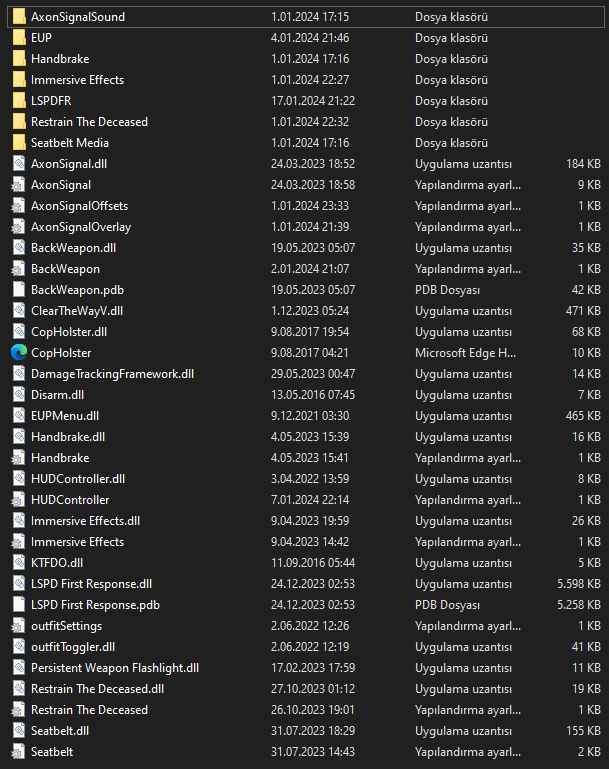Select the ClearTheWayV.dll file name

point(77,311)
